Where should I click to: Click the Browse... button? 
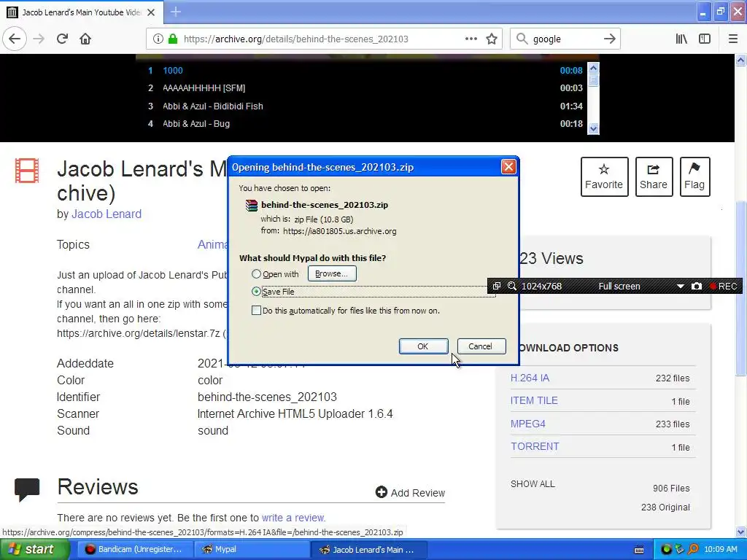tap(332, 274)
